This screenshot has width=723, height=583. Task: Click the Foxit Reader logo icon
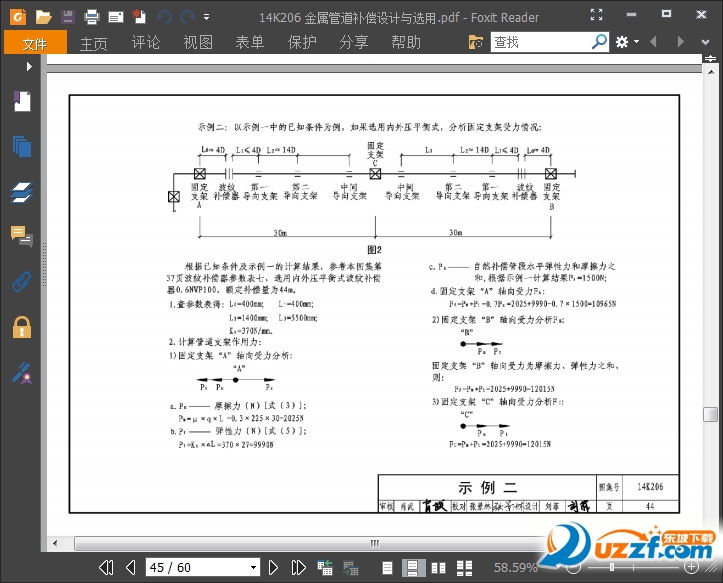pyautogui.click(x=18, y=17)
